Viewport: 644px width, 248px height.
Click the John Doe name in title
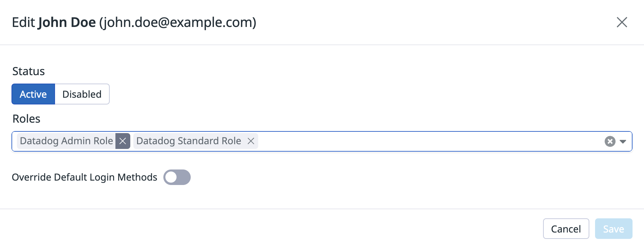[x=67, y=22]
